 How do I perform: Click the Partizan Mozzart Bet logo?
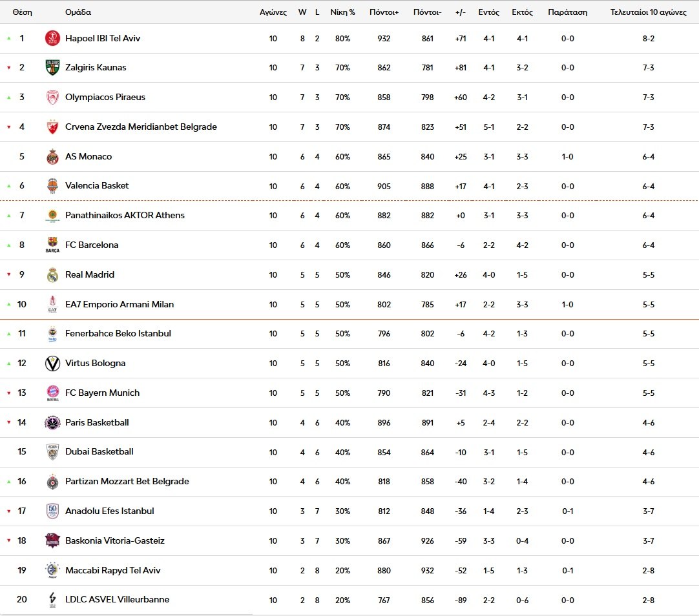[x=52, y=482]
